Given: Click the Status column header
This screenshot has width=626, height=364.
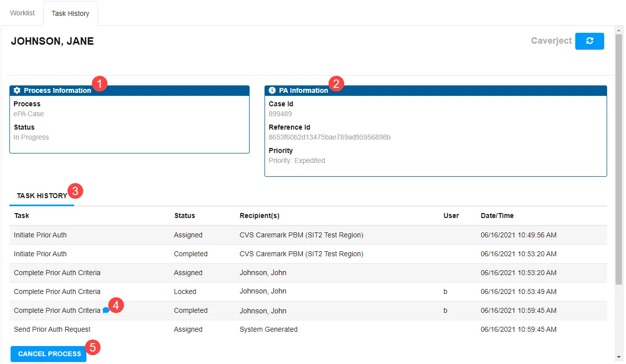Looking at the screenshot, I should pyautogui.click(x=184, y=216).
